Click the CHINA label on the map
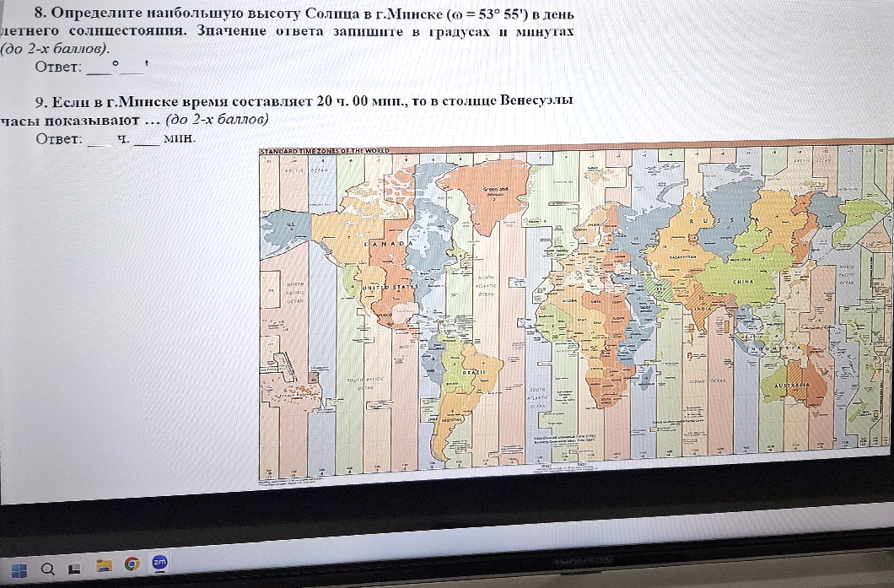This screenshot has height=588, width=894. pos(742,282)
